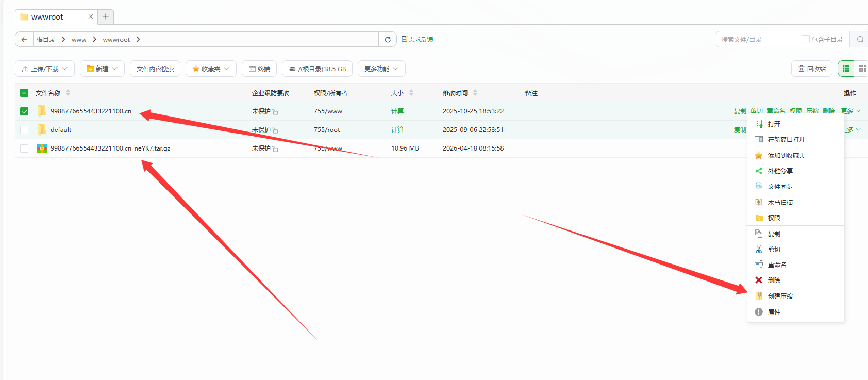The image size is (868, 380).
Task: Click lock icon beside default folder protection
Action: coord(275,130)
